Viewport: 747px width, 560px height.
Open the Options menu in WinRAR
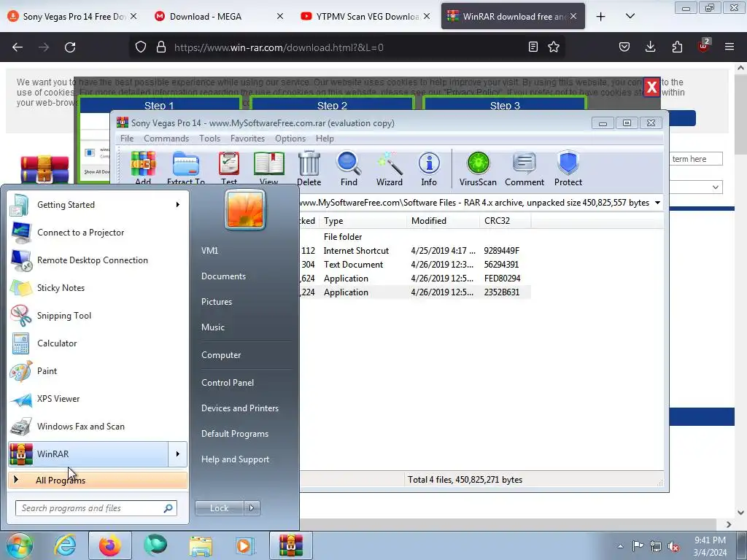coord(290,139)
